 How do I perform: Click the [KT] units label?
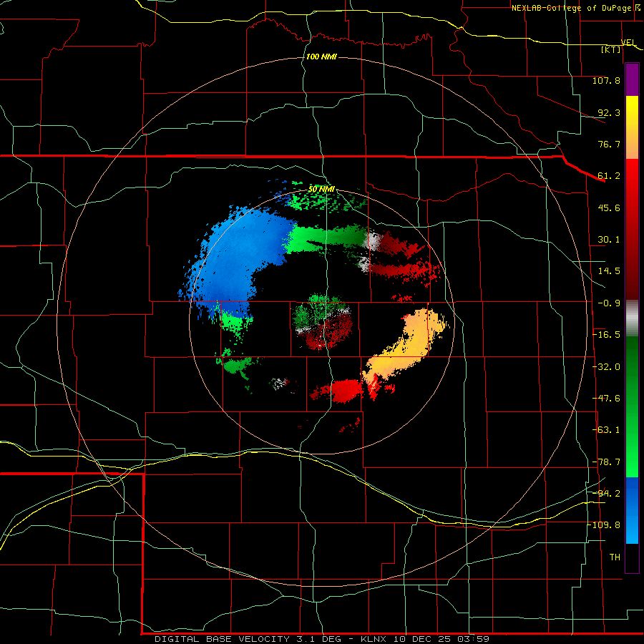point(611,49)
